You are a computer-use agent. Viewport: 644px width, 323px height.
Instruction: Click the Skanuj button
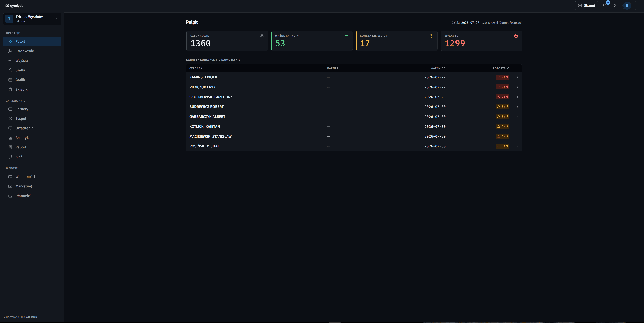[x=586, y=6]
